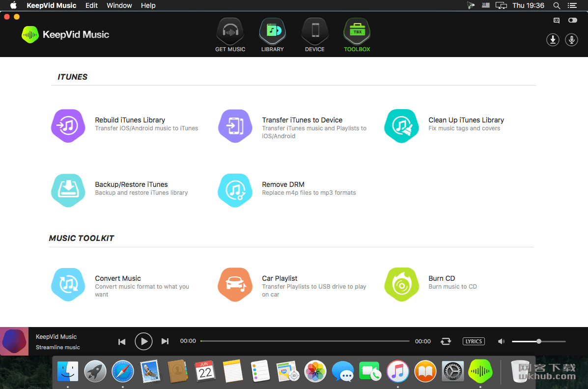
Task: Switch to the GET MUSIC tab
Action: click(230, 35)
